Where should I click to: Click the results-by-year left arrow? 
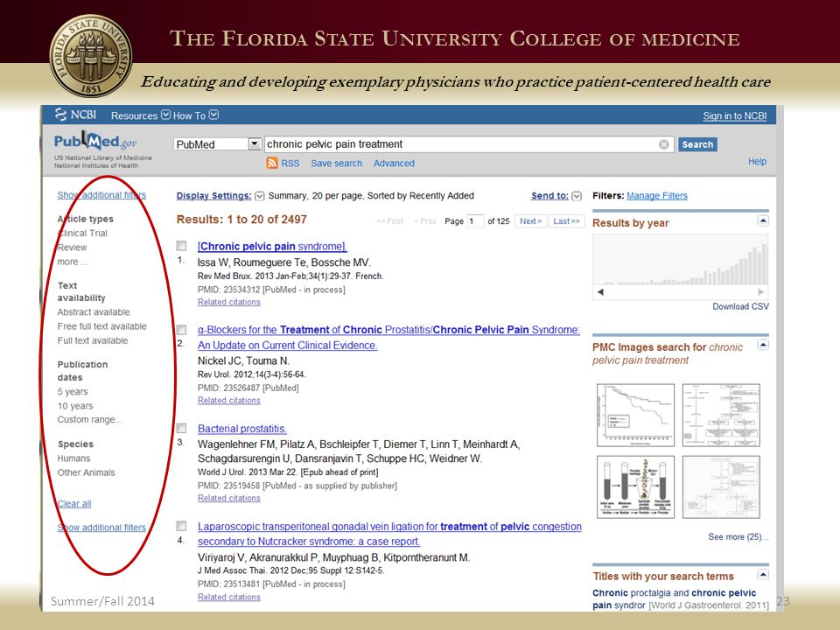(x=600, y=292)
